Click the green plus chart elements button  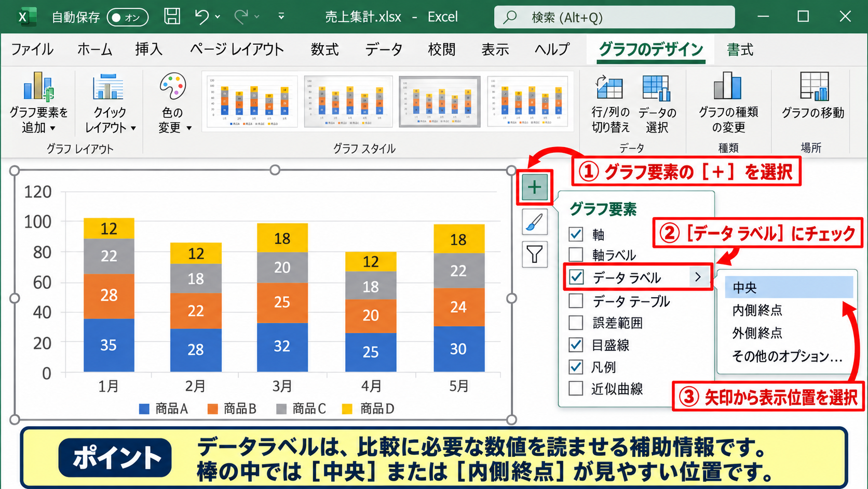534,187
